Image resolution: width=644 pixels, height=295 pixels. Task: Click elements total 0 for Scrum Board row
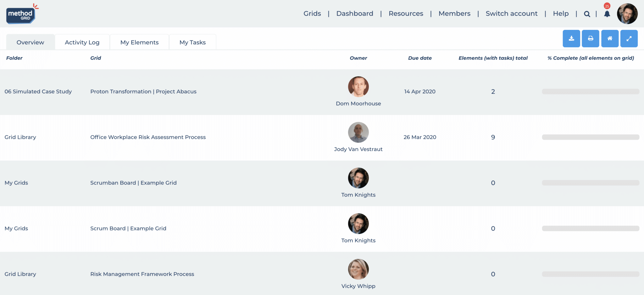click(493, 229)
